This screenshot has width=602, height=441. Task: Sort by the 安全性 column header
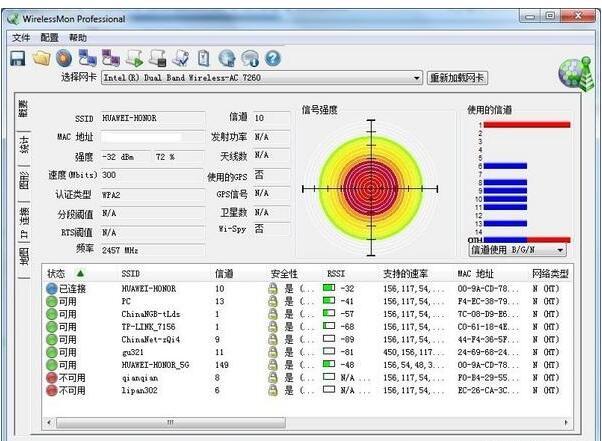click(284, 274)
